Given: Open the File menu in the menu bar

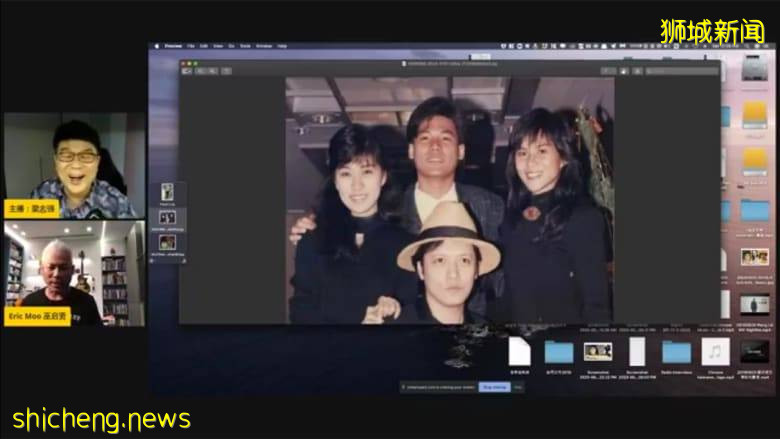Looking at the screenshot, I should click(190, 46).
